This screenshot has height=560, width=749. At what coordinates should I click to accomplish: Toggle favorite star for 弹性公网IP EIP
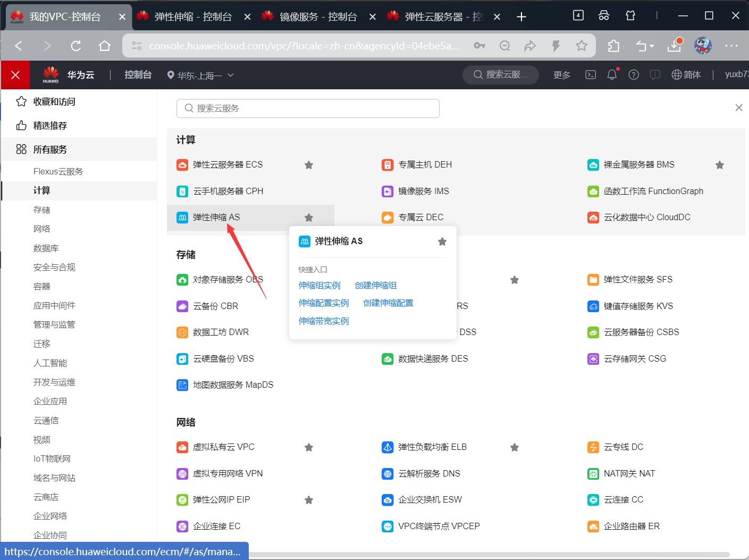pyautogui.click(x=309, y=500)
